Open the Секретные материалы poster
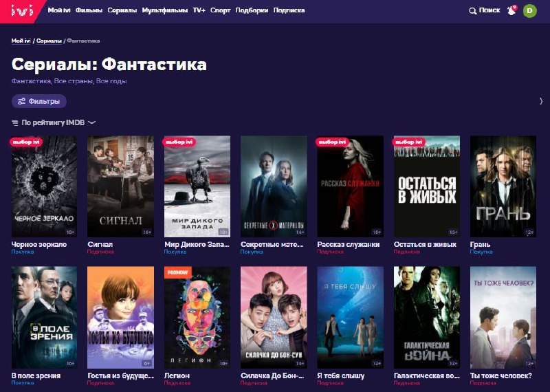Viewport: 550px width, 392px height. (x=274, y=186)
